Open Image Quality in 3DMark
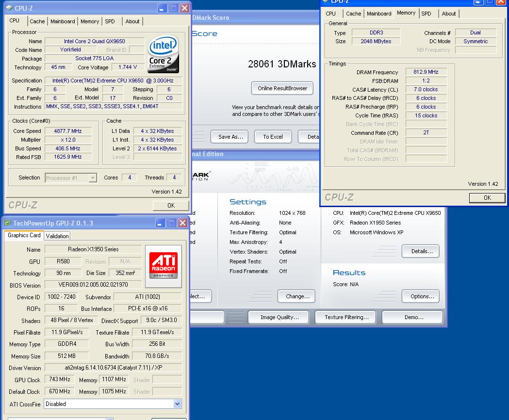509x420 pixels. click(x=279, y=317)
